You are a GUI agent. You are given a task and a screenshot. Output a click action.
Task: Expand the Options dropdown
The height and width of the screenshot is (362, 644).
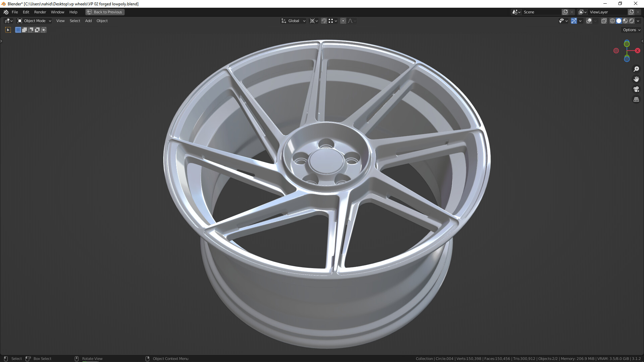[x=631, y=30]
